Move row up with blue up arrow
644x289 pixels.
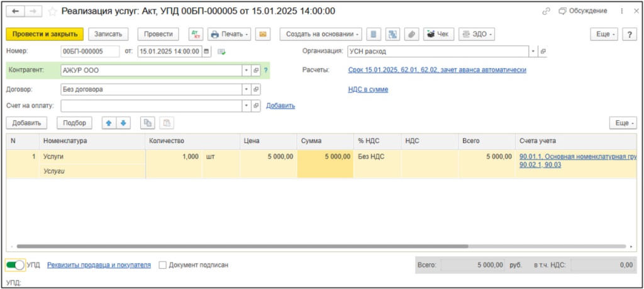pyautogui.click(x=109, y=123)
